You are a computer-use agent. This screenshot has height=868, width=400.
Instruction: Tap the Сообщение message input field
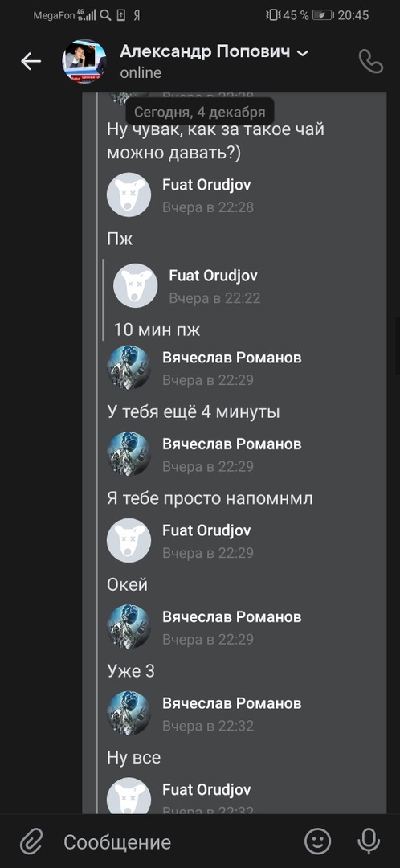(177, 842)
